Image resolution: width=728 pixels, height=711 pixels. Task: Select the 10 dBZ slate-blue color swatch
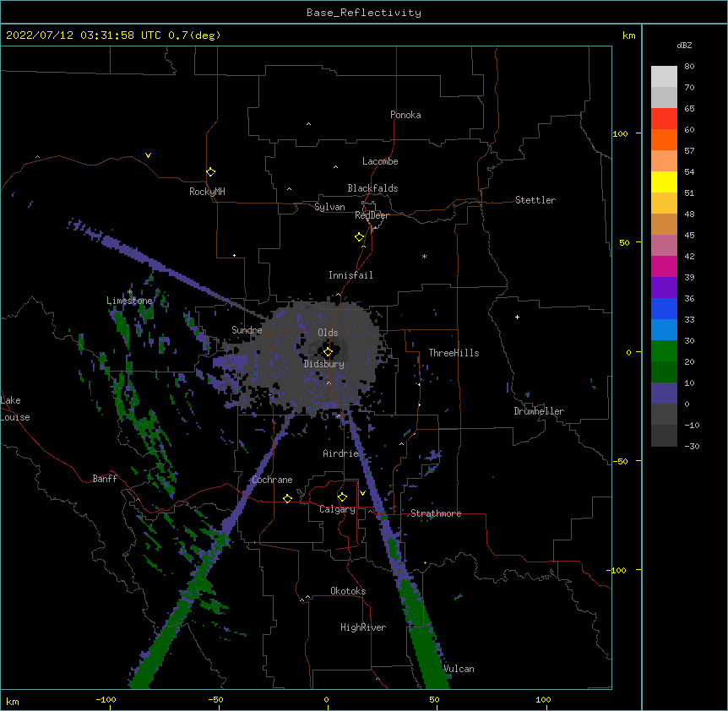point(664,393)
